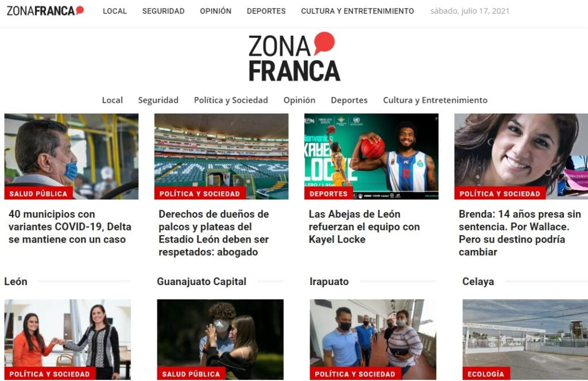Open Seguridad in the top navigation bar
The image size is (588, 381).
pos(163,11)
